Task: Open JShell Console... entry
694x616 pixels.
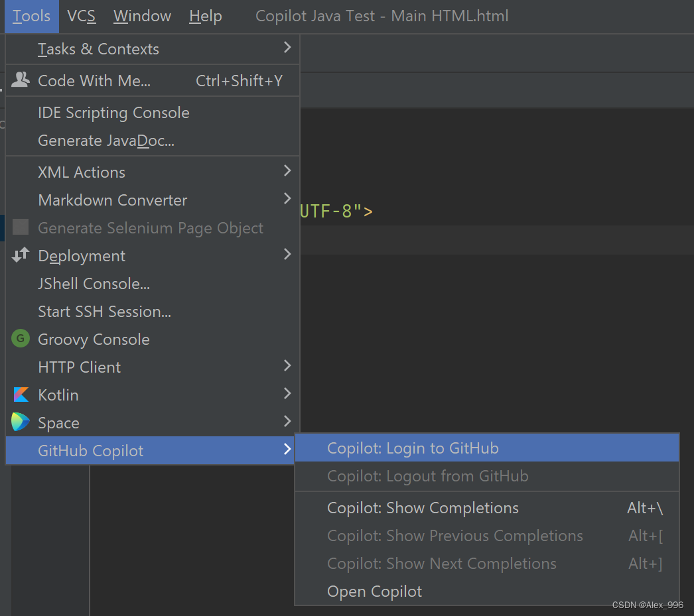Action: [x=153, y=284]
